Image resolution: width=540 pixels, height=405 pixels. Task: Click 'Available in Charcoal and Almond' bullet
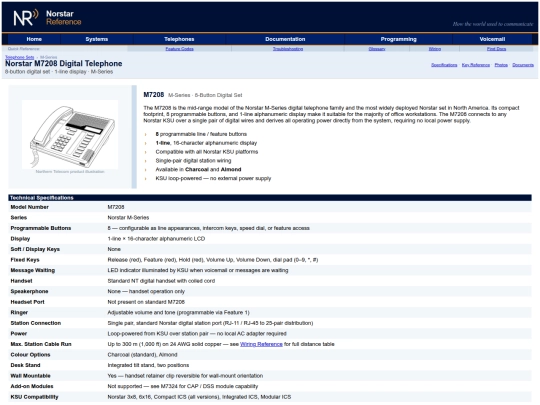pos(198,169)
